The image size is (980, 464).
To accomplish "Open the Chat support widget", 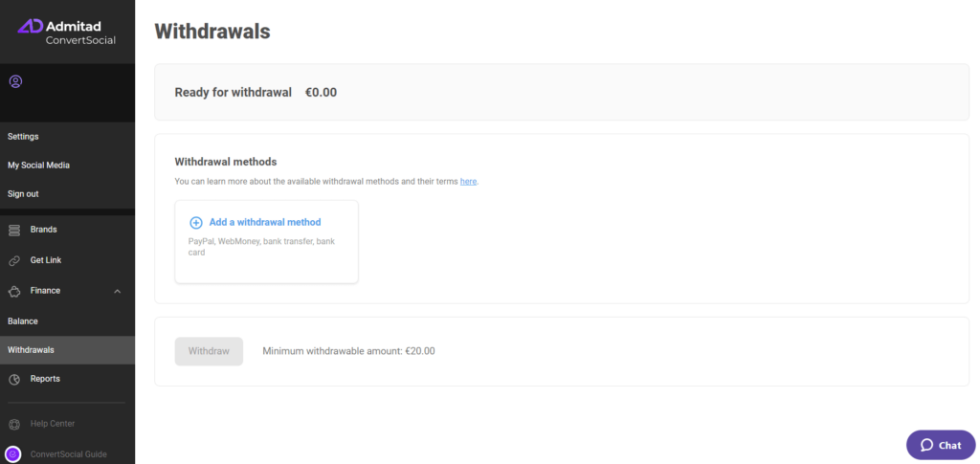I will pyautogui.click(x=941, y=445).
